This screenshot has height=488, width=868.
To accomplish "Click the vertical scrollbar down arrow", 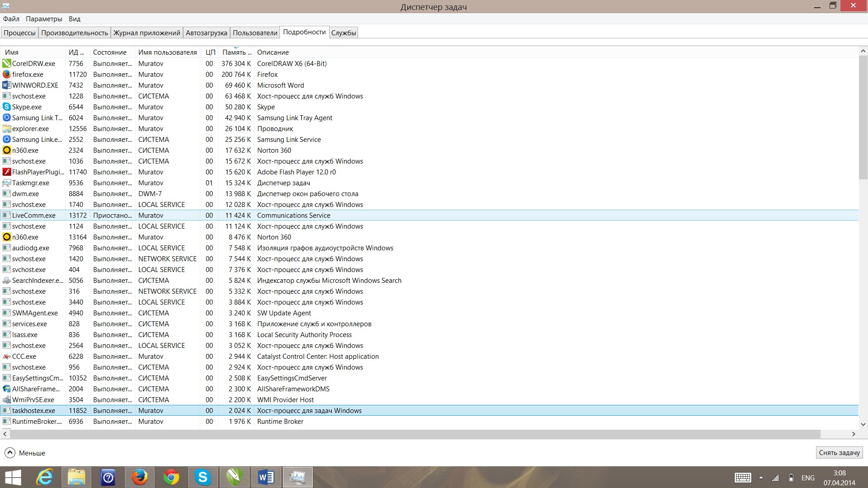I will pyautogui.click(x=863, y=424).
